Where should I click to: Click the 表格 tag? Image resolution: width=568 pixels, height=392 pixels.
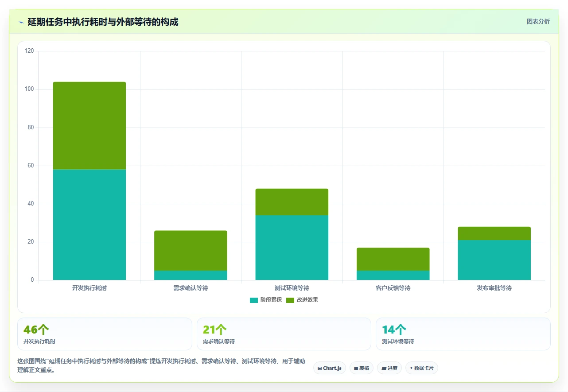(362, 368)
